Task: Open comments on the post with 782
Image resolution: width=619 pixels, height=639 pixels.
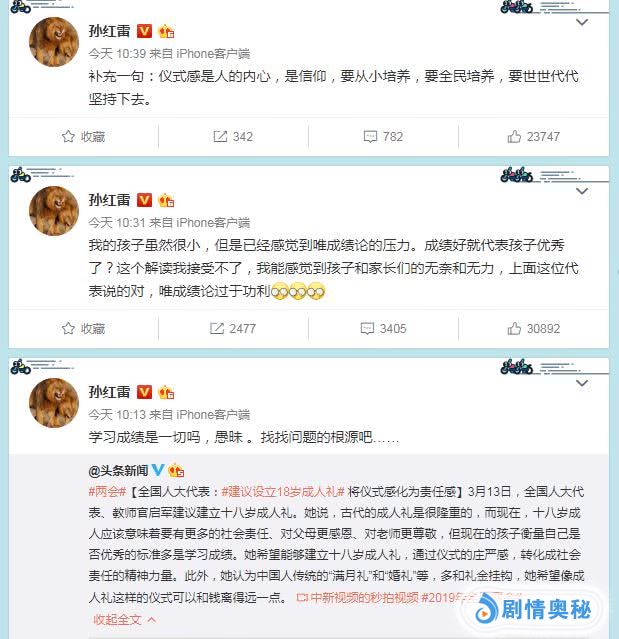Action: (x=383, y=137)
